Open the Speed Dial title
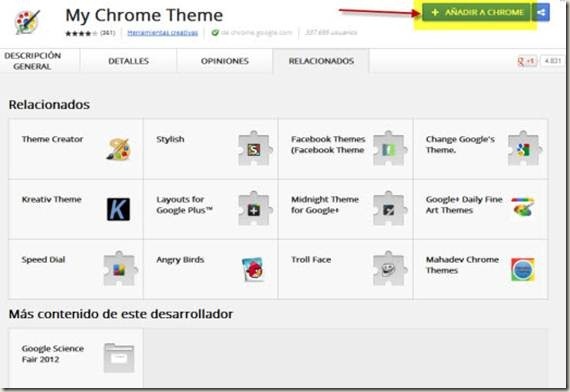The width and height of the screenshot is (570, 392). click(43, 260)
